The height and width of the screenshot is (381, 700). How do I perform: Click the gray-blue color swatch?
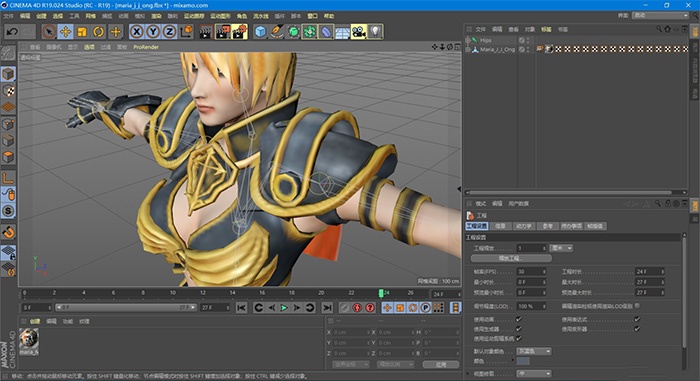[523, 361]
